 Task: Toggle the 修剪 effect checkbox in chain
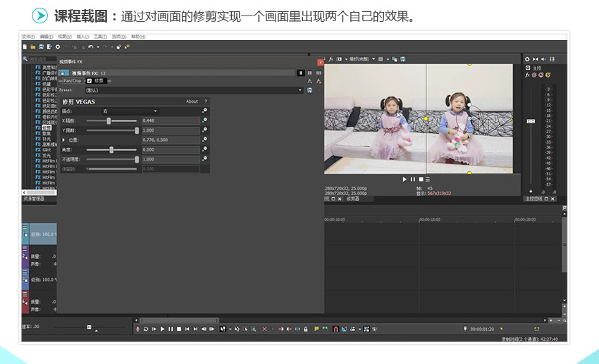coord(89,81)
